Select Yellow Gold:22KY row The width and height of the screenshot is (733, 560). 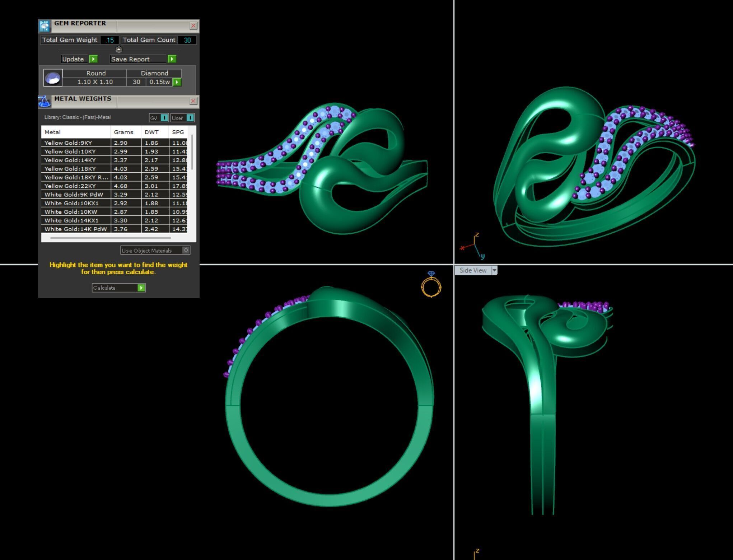[x=114, y=186]
